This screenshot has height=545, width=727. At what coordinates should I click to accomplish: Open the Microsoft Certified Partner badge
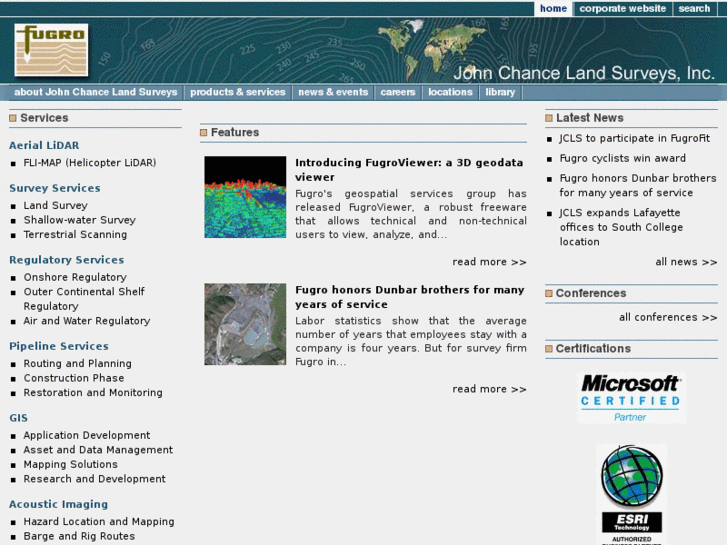click(631, 398)
